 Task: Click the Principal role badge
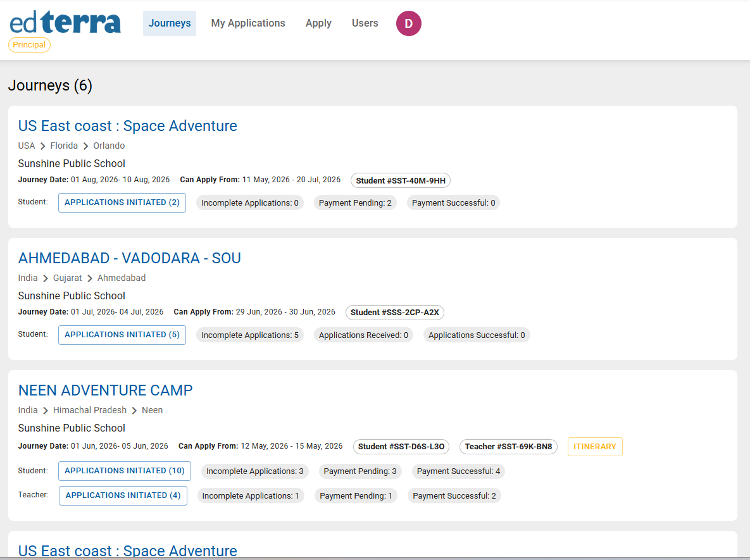(x=29, y=45)
